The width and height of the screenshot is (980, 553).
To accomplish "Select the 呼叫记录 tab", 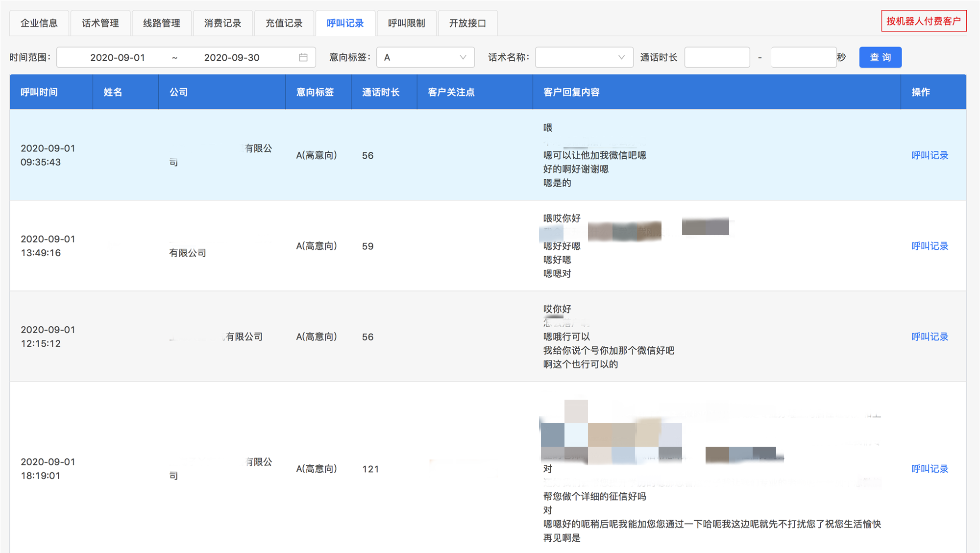I will coord(345,23).
